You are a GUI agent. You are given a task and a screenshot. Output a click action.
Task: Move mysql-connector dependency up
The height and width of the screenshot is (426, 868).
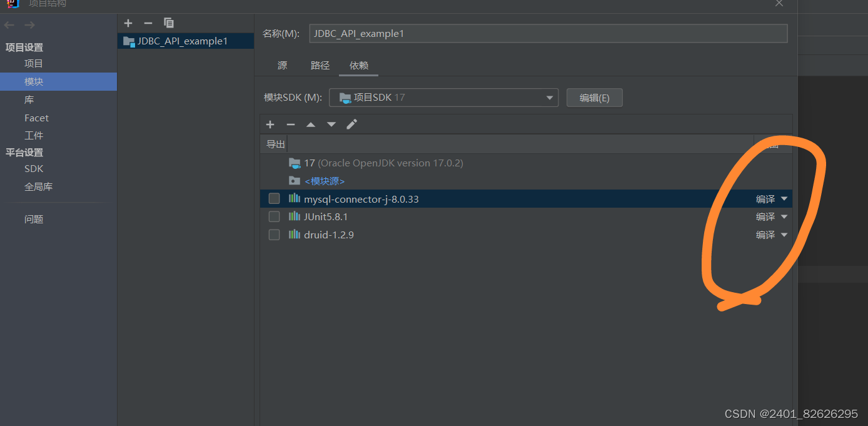pos(311,124)
